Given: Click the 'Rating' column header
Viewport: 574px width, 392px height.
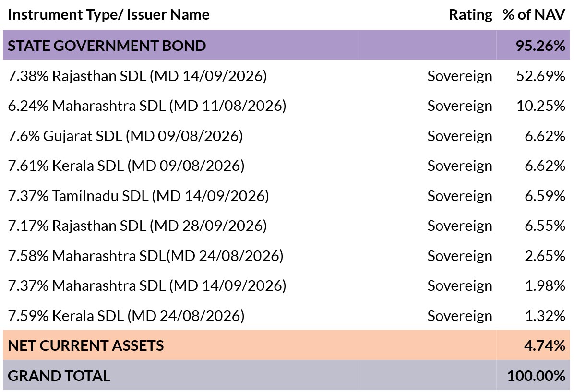Looking at the screenshot, I should pos(470,15).
